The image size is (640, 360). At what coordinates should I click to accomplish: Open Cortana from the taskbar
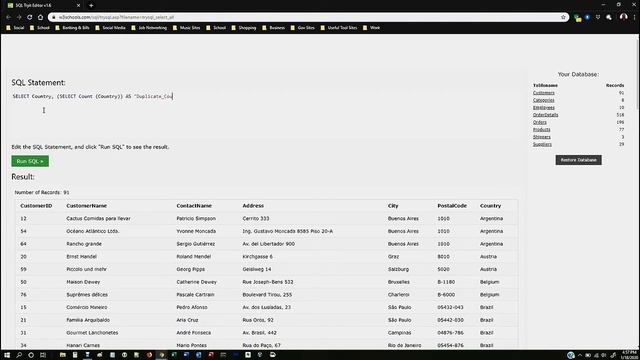pyautogui.click(x=31, y=355)
